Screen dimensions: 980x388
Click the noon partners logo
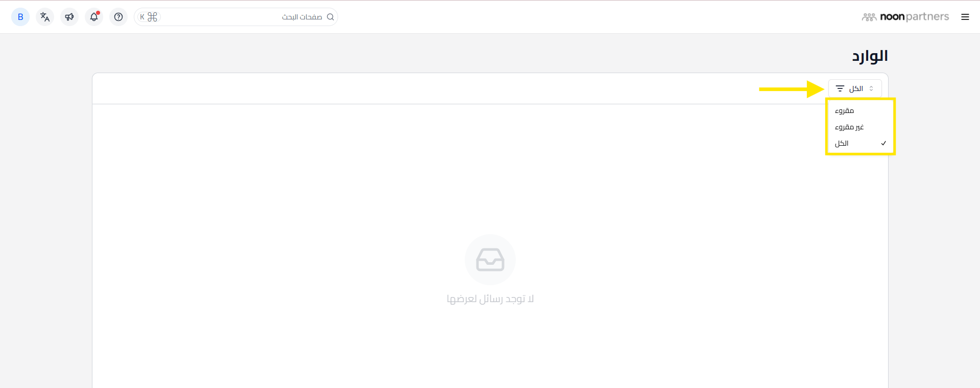(x=905, y=17)
